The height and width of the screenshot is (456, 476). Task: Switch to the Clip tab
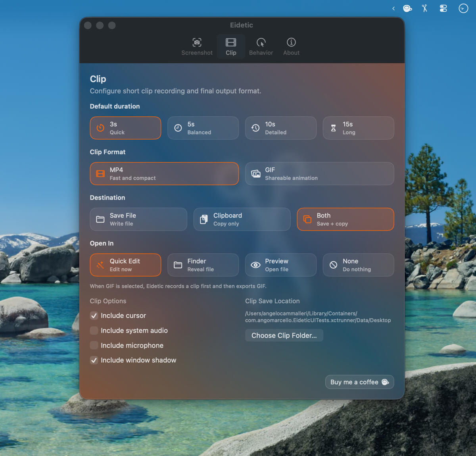point(231,47)
